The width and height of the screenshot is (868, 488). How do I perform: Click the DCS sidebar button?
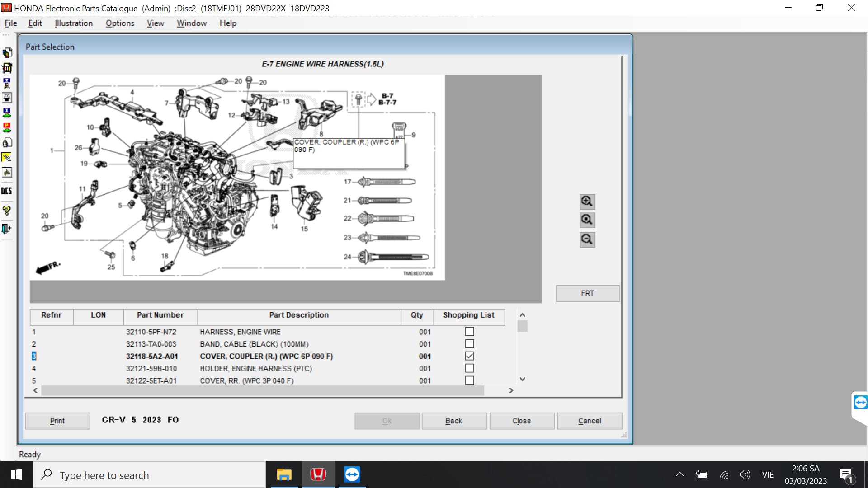tap(7, 191)
